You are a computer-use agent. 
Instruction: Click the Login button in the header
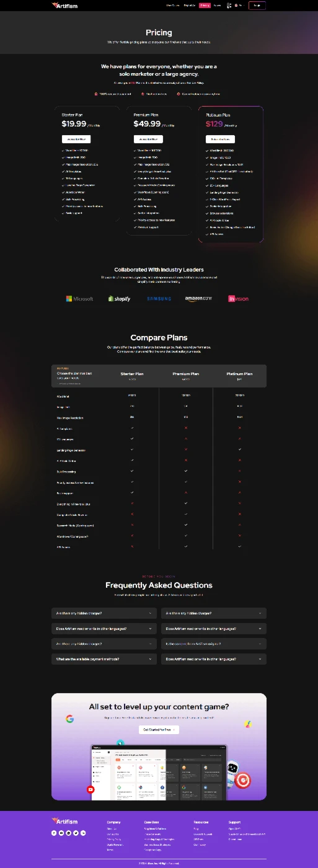click(257, 5)
